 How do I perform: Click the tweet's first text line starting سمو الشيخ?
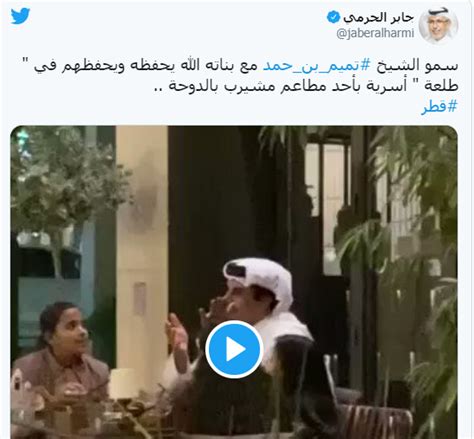tap(246, 66)
